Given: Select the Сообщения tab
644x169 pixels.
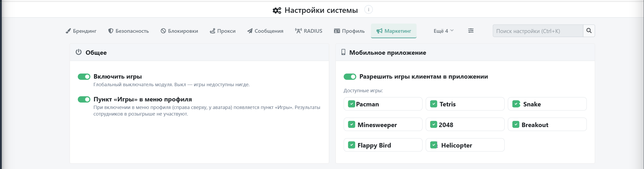Looking at the screenshot, I should coord(265,31).
